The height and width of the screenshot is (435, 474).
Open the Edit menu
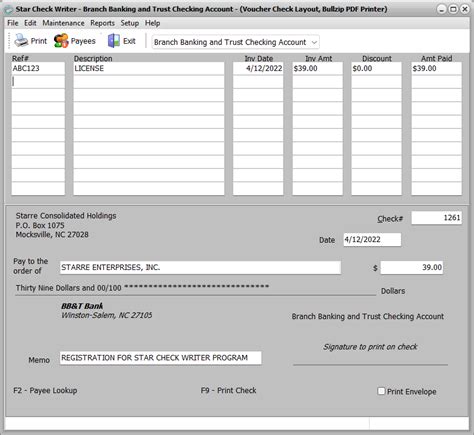click(30, 23)
